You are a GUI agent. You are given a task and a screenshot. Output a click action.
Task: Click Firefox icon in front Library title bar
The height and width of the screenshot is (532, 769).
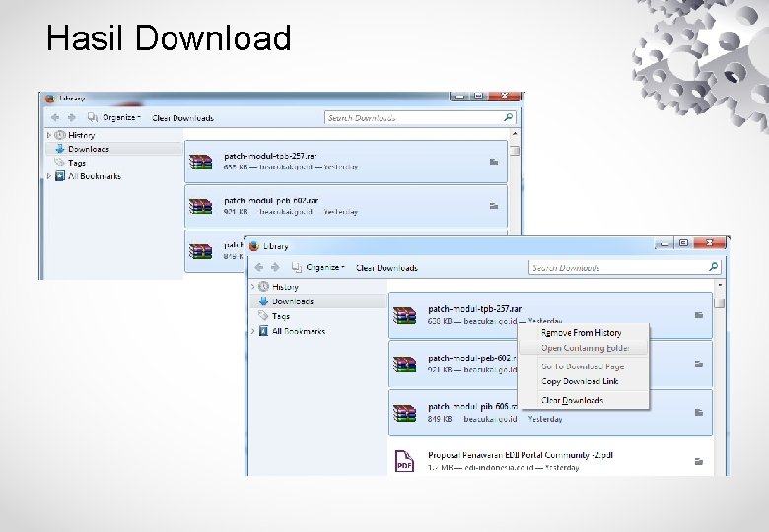[254, 246]
